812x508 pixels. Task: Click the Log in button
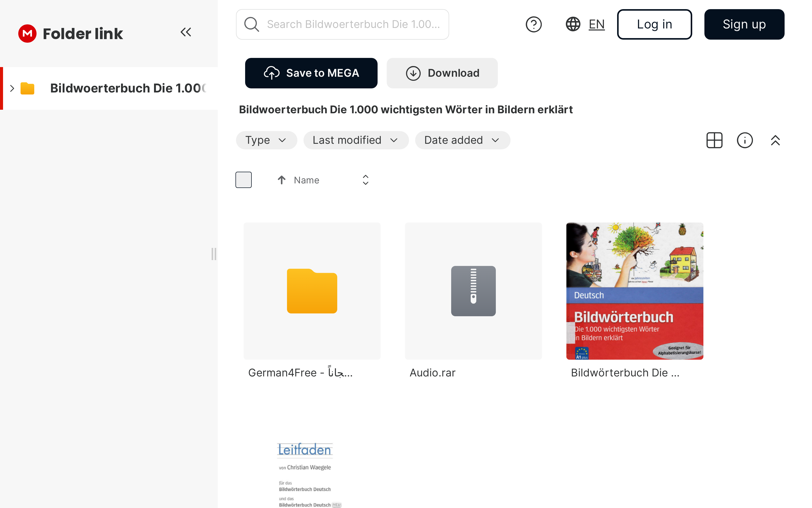point(655,25)
